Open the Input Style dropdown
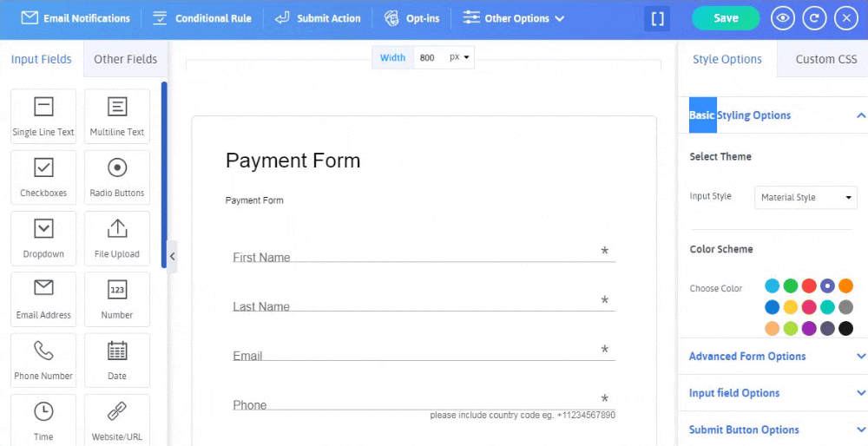This screenshot has height=446, width=868. point(806,198)
